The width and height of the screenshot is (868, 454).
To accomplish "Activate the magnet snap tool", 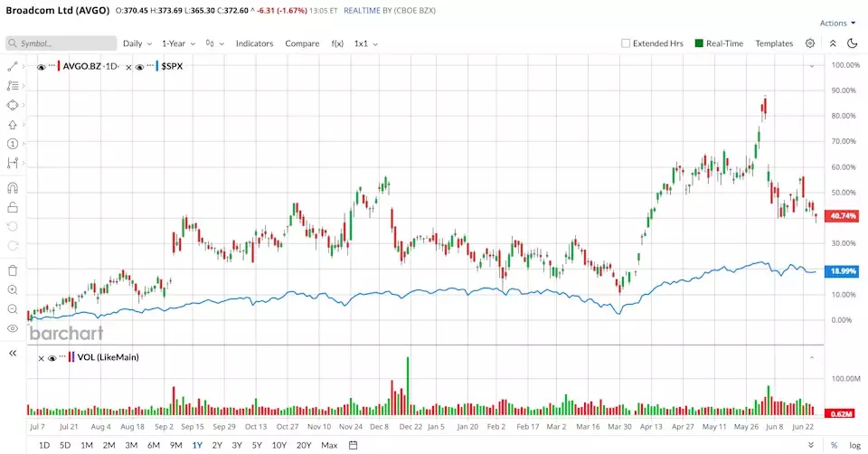I will tap(12, 188).
